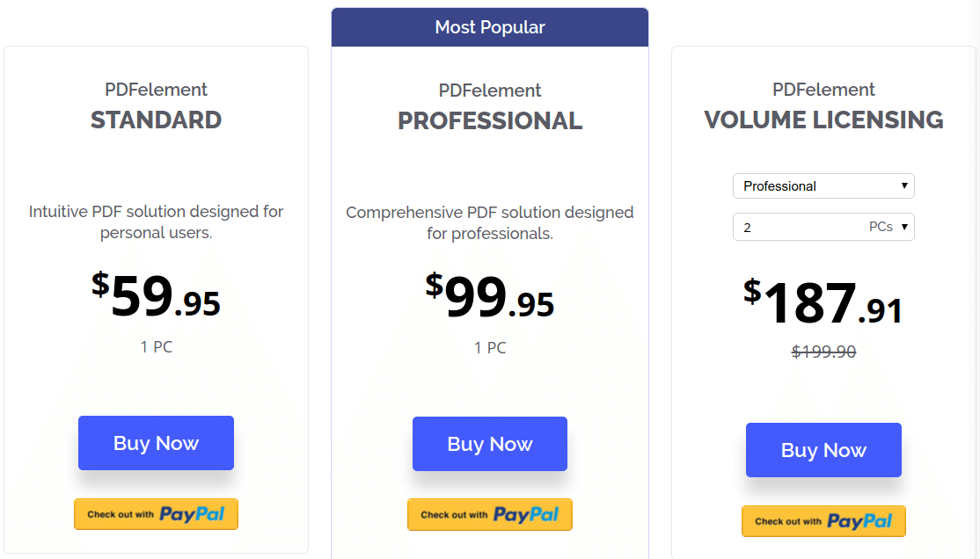Click the STANDARD plan heading
Viewport: 980px width, 559px height.
pos(156,120)
